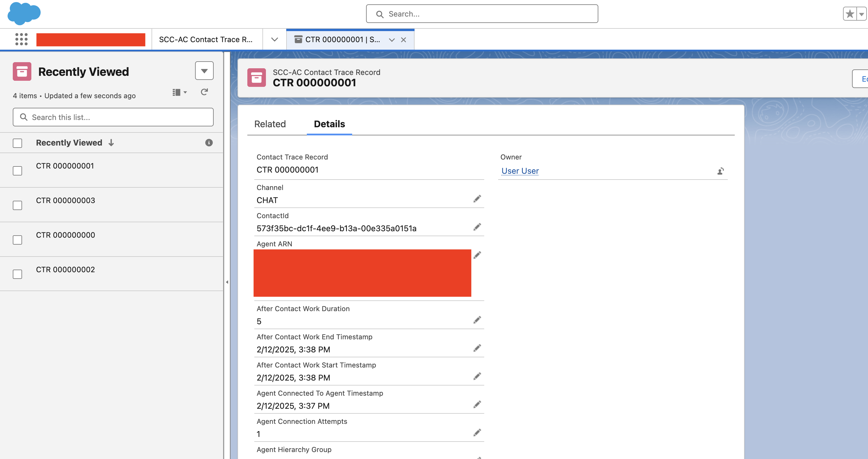868x459 pixels.
Task: Open the list display-as view switcher
Action: coord(180,92)
